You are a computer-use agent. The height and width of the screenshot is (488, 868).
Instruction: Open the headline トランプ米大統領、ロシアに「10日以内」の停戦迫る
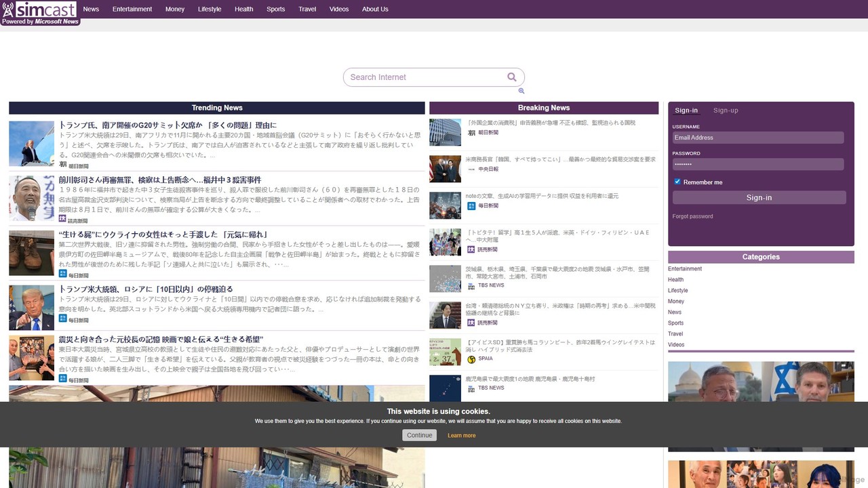coord(146,289)
